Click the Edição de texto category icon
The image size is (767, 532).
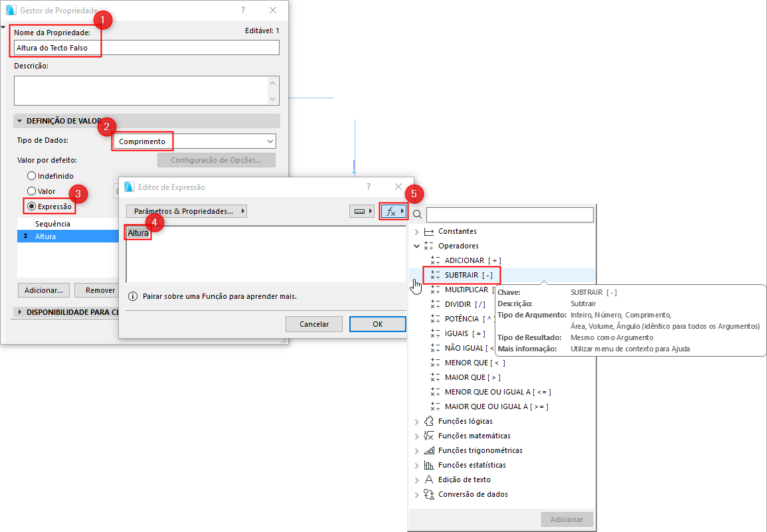pos(429,480)
